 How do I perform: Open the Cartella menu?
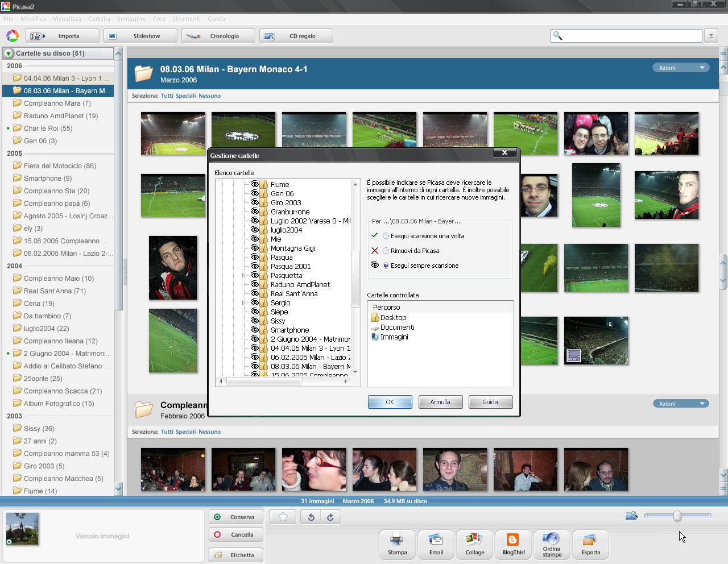coord(99,19)
